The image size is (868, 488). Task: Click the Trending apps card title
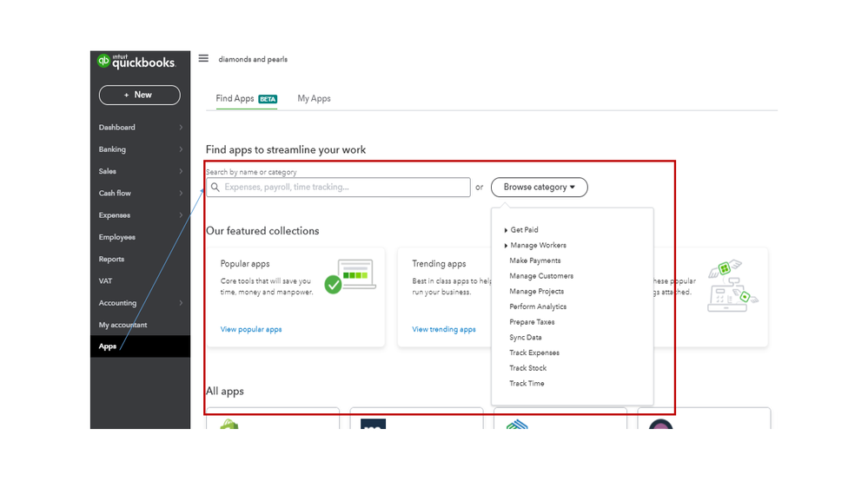[x=439, y=264]
